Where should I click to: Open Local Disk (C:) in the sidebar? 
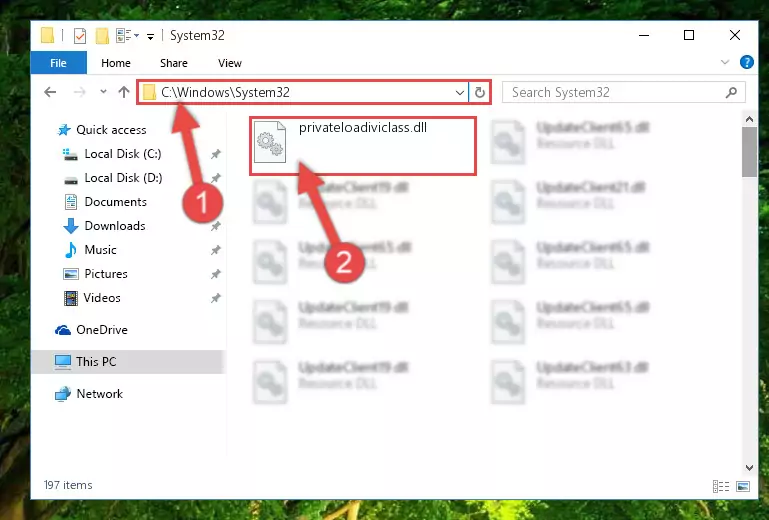123,154
